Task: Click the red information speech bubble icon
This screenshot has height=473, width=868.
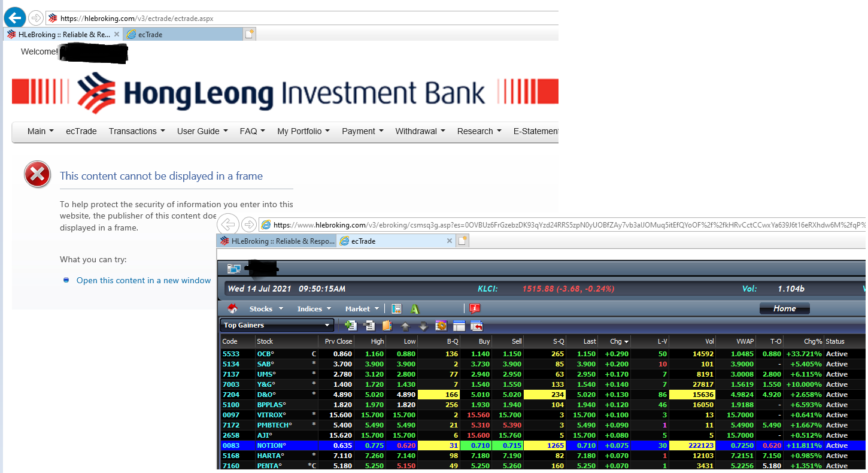Action: (475, 308)
